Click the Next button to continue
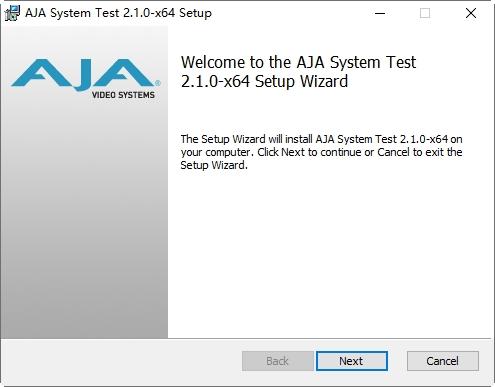Viewport: 495px width, 387px height. pyautogui.click(x=352, y=361)
